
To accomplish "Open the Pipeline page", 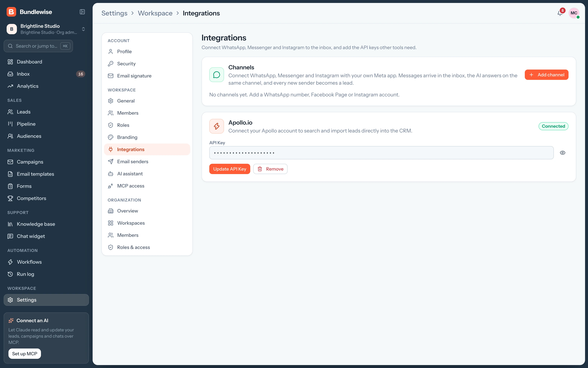I will click(x=46, y=124).
